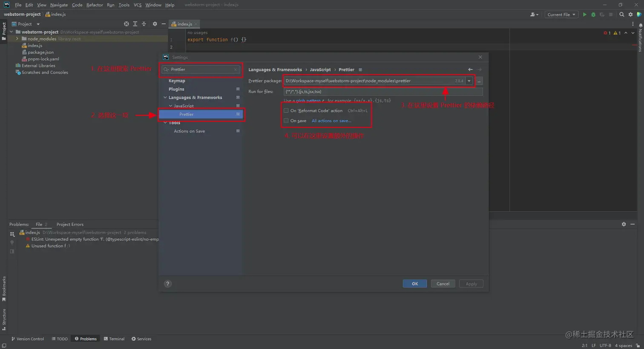This screenshot has height=349, width=644.
Task: Open the Prettier package path dropdown arrow
Action: (x=469, y=81)
